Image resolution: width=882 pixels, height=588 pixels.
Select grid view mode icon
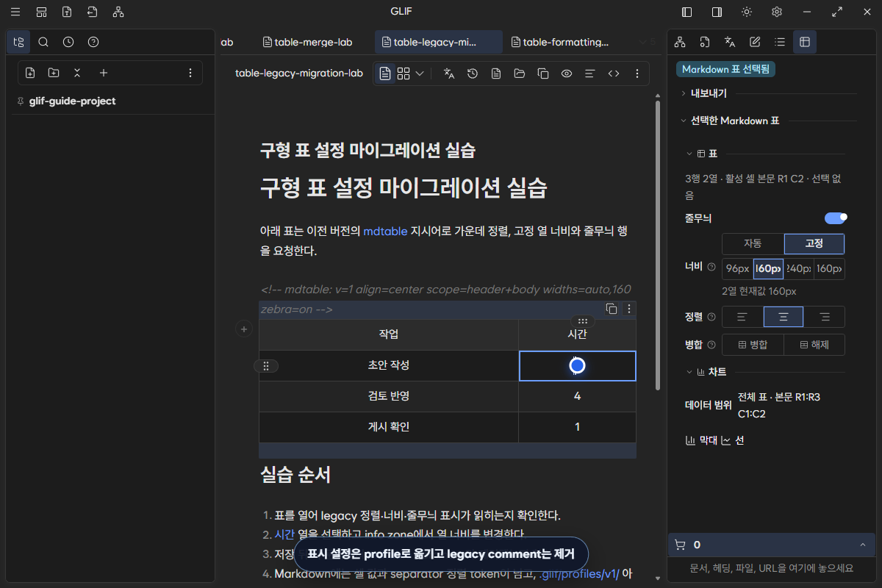click(404, 73)
